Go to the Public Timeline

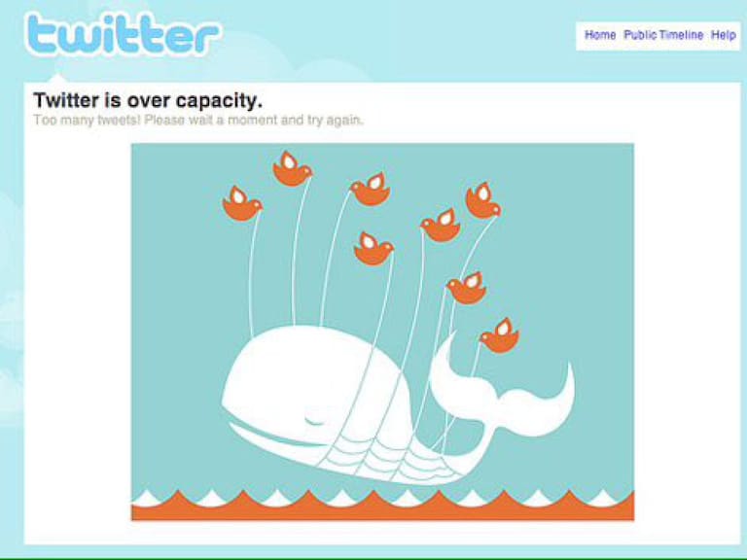(663, 35)
